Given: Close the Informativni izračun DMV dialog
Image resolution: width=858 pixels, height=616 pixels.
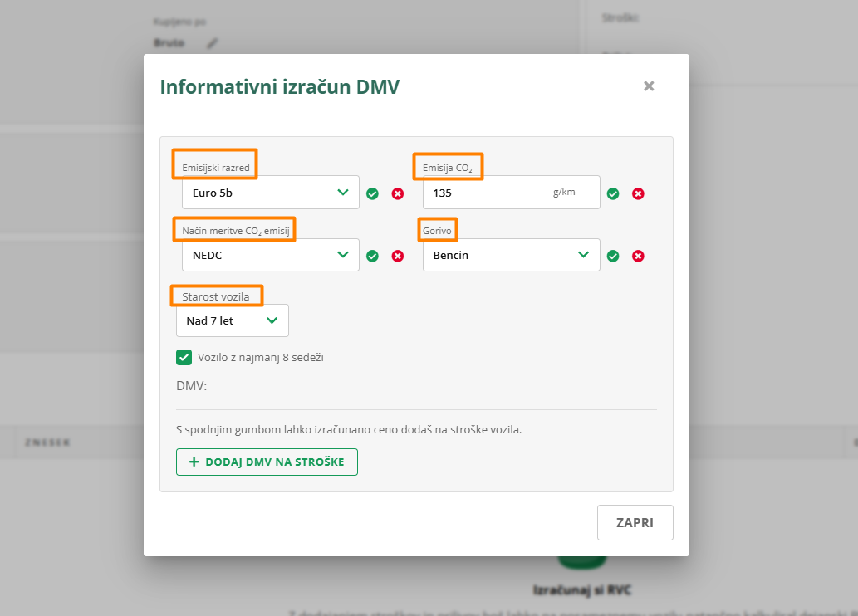Looking at the screenshot, I should [x=649, y=86].
